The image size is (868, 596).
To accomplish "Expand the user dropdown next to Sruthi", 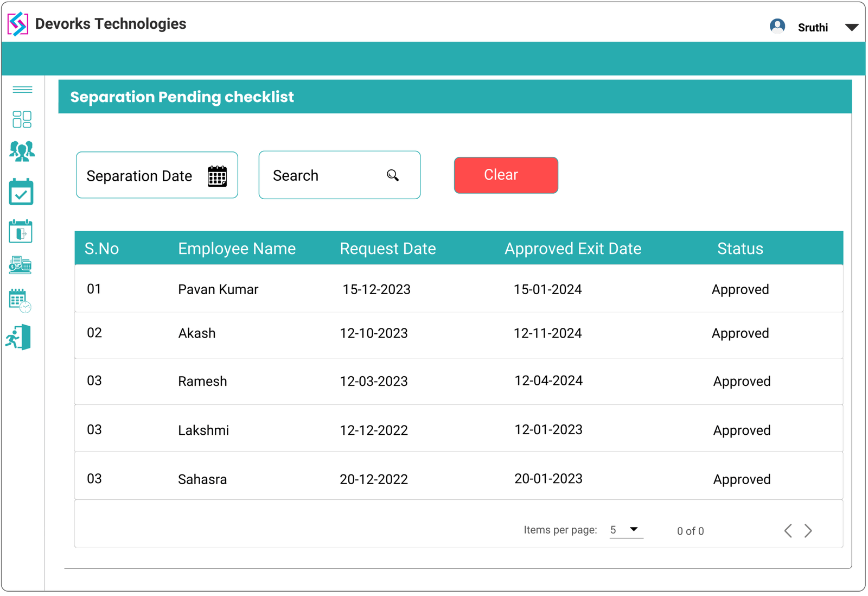I will pos(852,27).
